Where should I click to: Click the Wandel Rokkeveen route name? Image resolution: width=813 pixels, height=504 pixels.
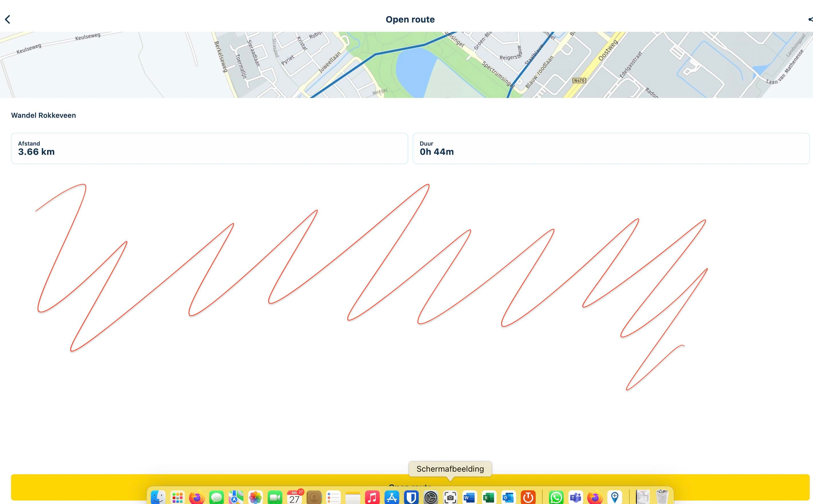tap(43, 115)
